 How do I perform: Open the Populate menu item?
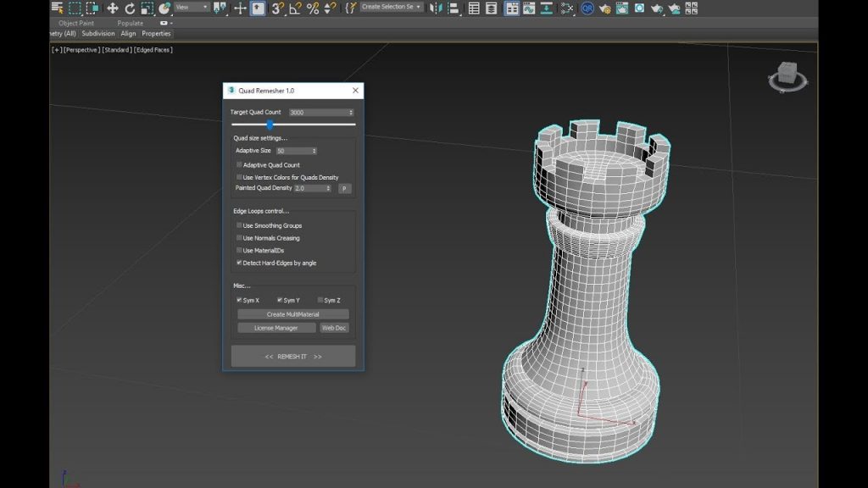tap(129, 23)
